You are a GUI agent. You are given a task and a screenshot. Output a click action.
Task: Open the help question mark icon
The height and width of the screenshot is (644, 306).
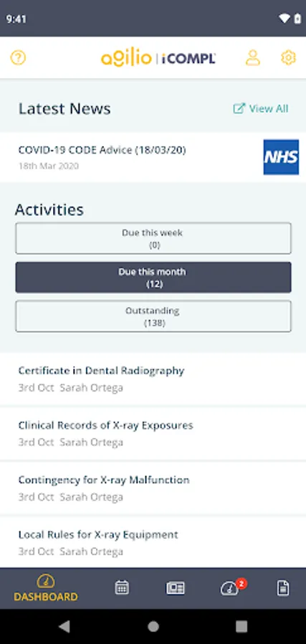click(18, 57)
